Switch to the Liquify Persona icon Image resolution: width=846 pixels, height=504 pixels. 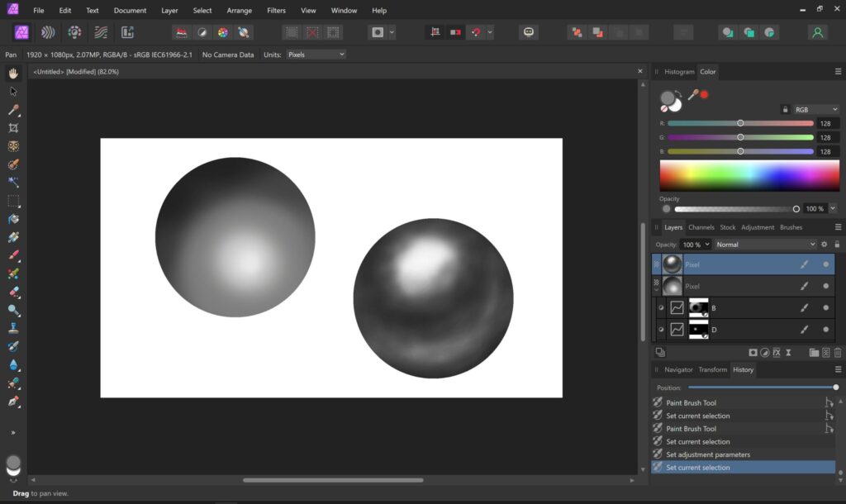click(x=49, y=32)
